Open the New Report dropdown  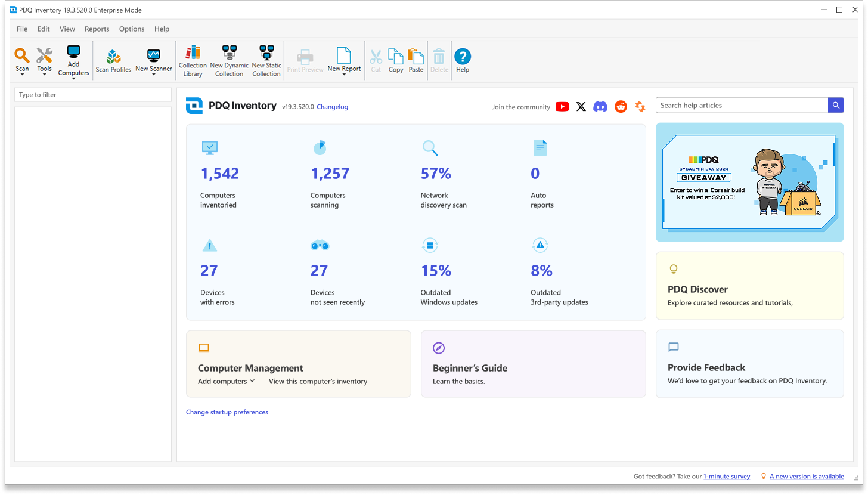pos(344,75)
